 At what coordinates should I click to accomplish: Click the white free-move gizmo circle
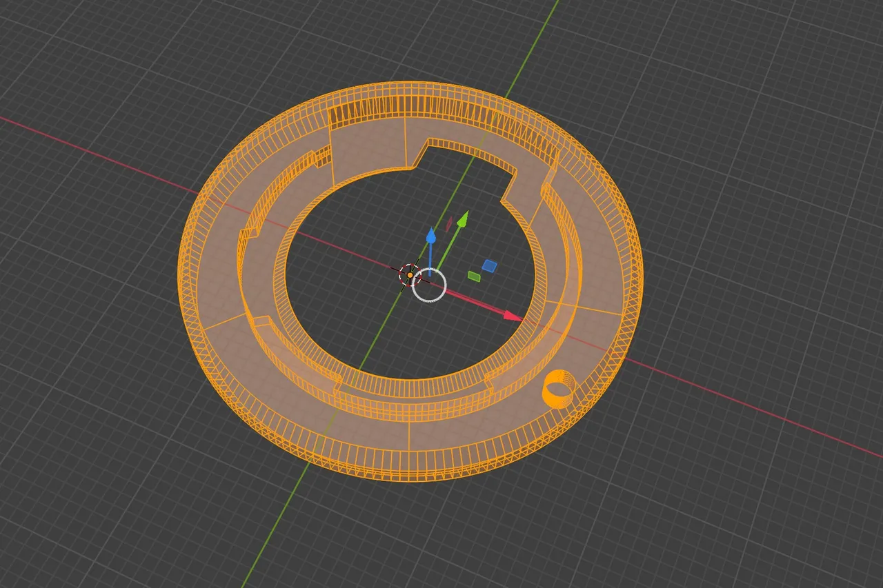tap(429, 285)
